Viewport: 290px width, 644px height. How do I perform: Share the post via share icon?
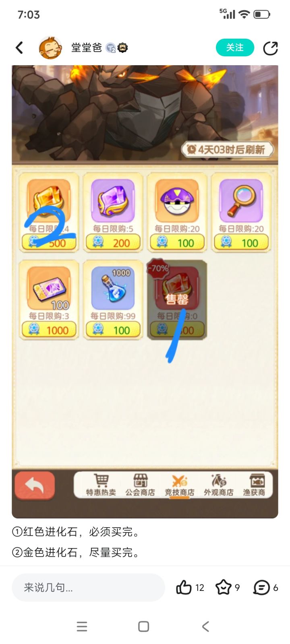[270, 48]
